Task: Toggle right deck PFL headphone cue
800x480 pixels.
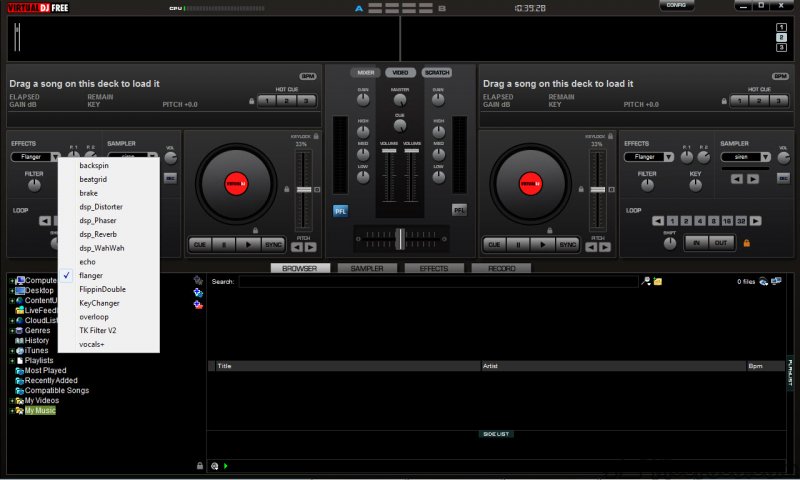Action: [x=459, y=210]
